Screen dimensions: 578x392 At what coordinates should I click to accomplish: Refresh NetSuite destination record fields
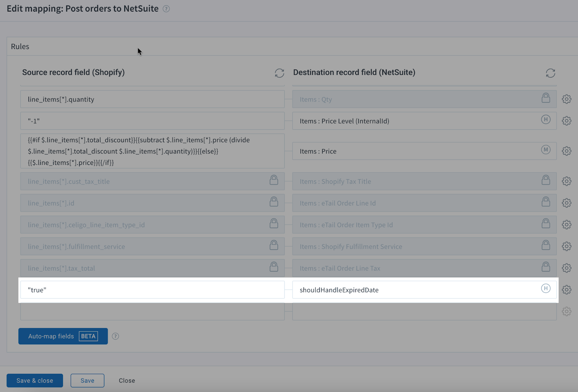point(550,73)
